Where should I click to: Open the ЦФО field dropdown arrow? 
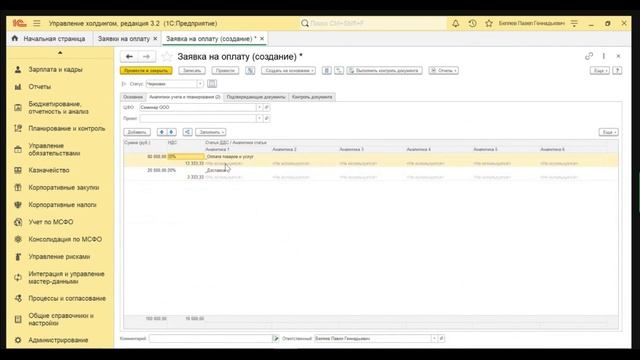(259, 107)
